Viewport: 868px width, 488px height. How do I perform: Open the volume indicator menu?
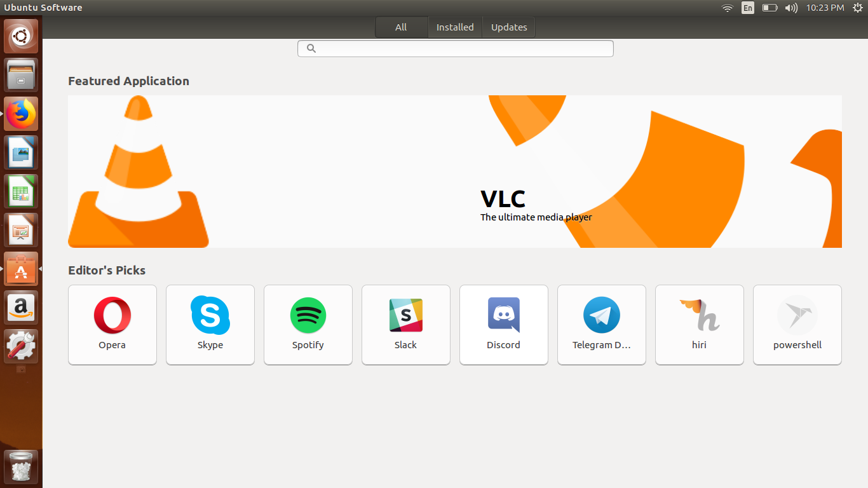pyautogui.click(x=790, y=8)
